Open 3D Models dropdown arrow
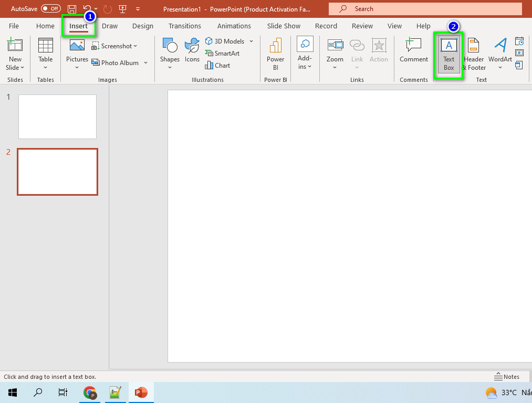This screenshot has height=403, width=532. click(x=252, y=41)
